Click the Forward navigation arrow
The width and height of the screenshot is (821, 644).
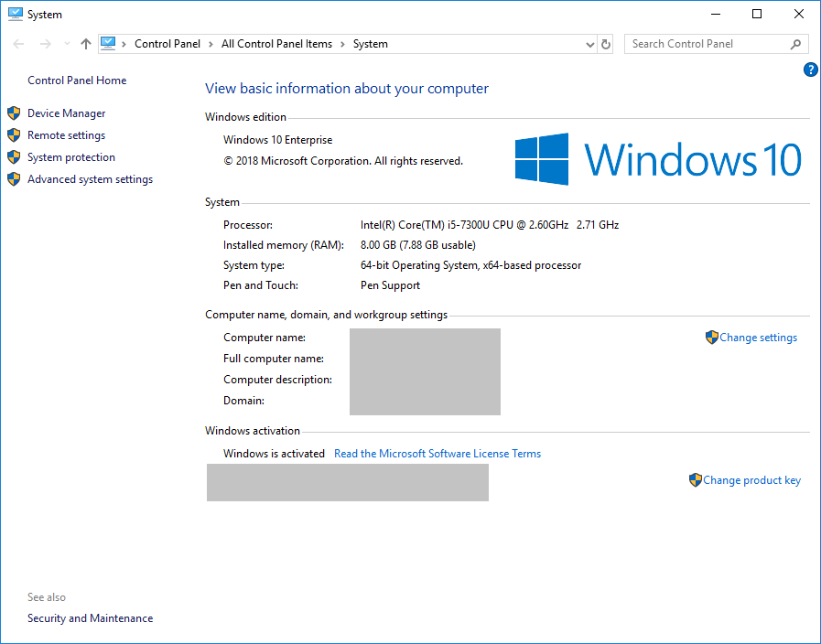coord(46,44)
